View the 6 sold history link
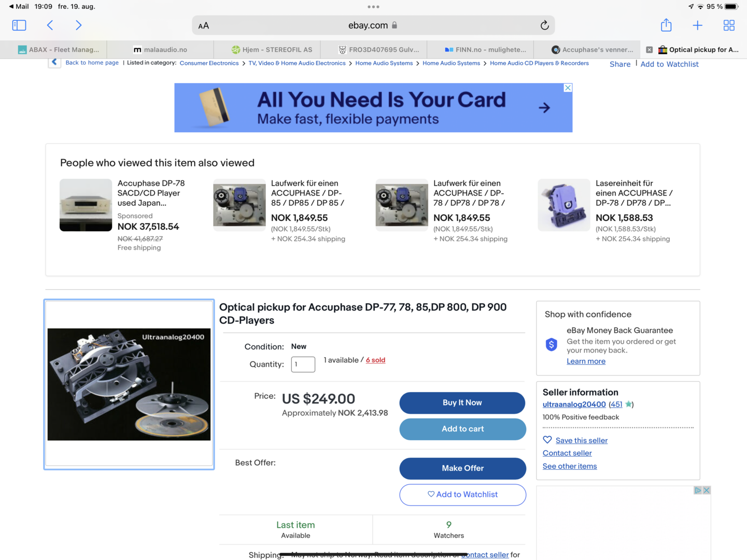The image size is (747, 560). [375, 360]
